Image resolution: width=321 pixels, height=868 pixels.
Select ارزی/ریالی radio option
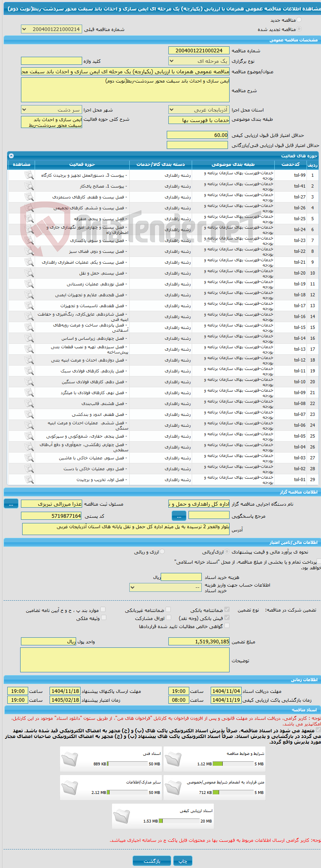227,552
